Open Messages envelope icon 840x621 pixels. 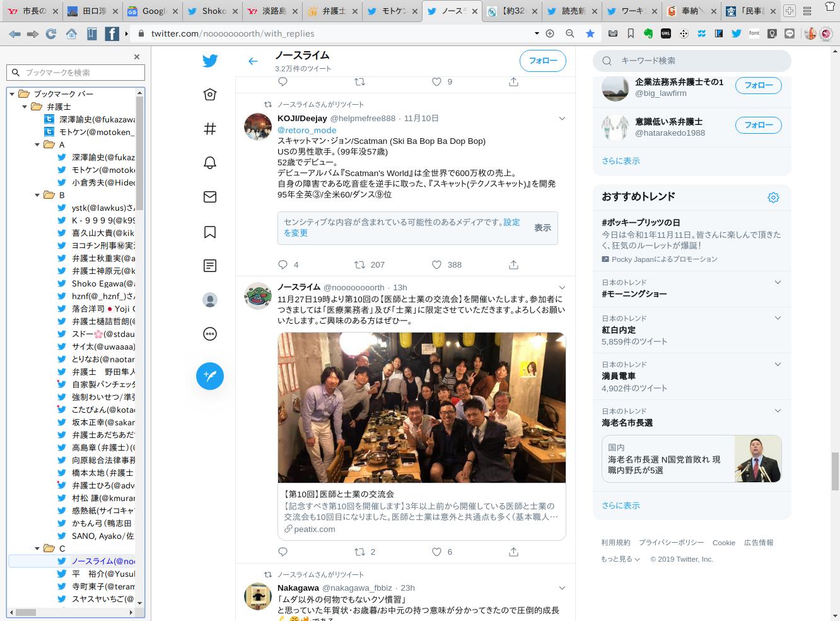pos(210,197)
